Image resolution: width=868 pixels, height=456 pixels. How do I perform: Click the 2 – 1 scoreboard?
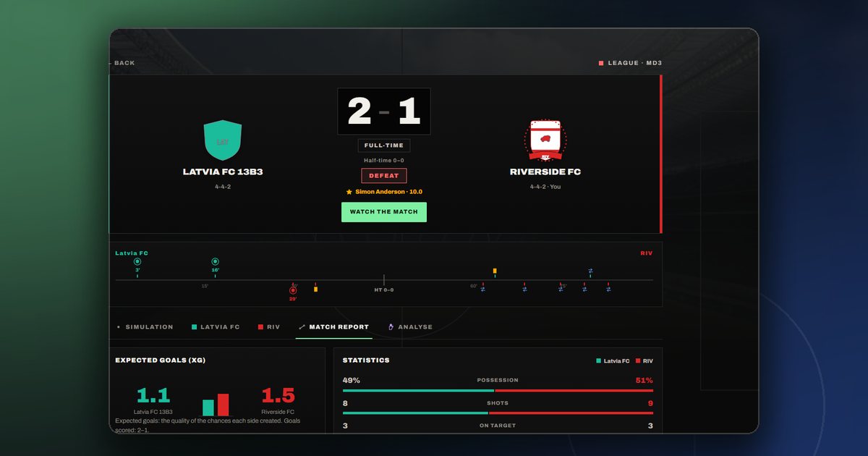[384, 111]
